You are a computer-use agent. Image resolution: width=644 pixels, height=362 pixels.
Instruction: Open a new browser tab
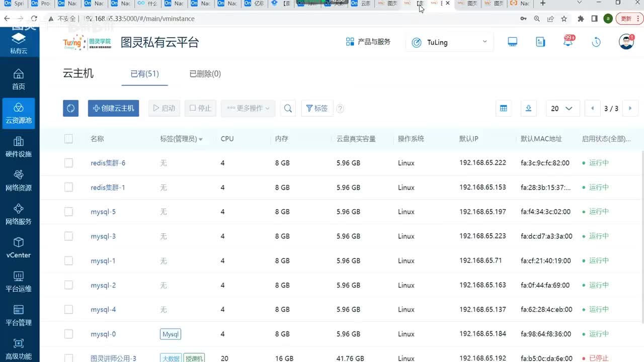(x=542, y=4)
